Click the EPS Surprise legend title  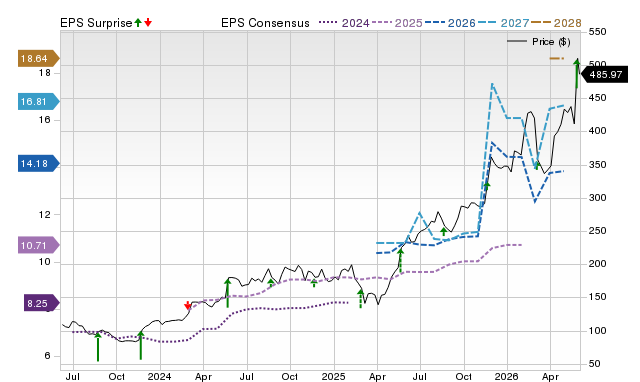coord(96,23)
